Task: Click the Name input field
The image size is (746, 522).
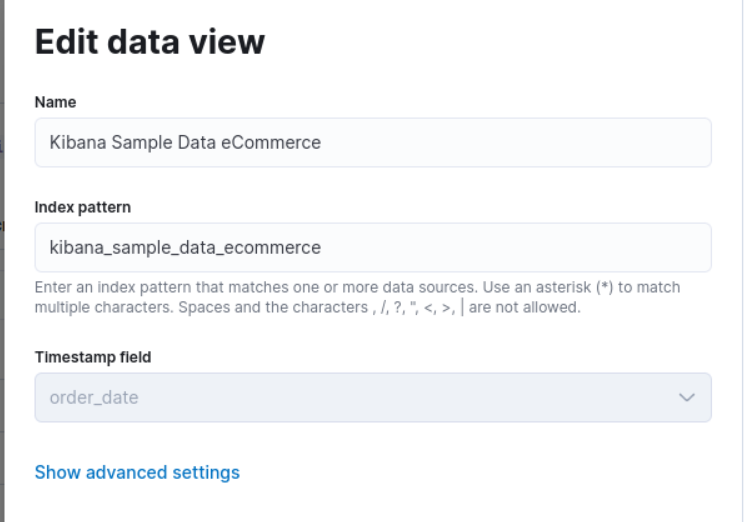Action: [372, 142]
